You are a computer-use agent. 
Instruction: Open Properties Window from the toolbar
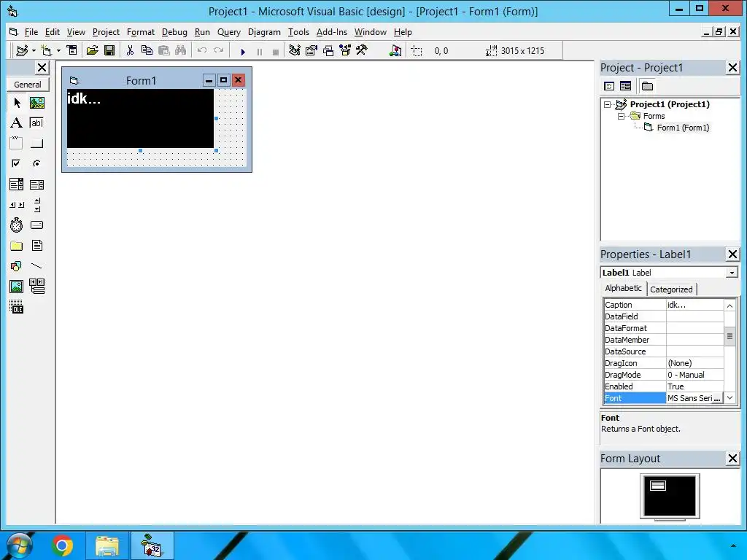pos(311,50)
